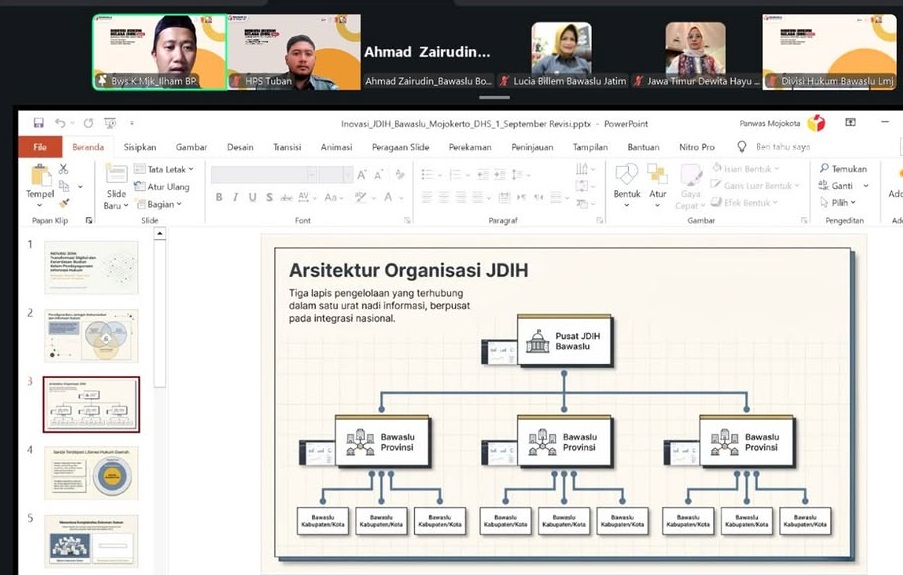Click HPS Tuban participant video in Zoom
The width and height of the screenshot is (903, 575).
point(294,52)
